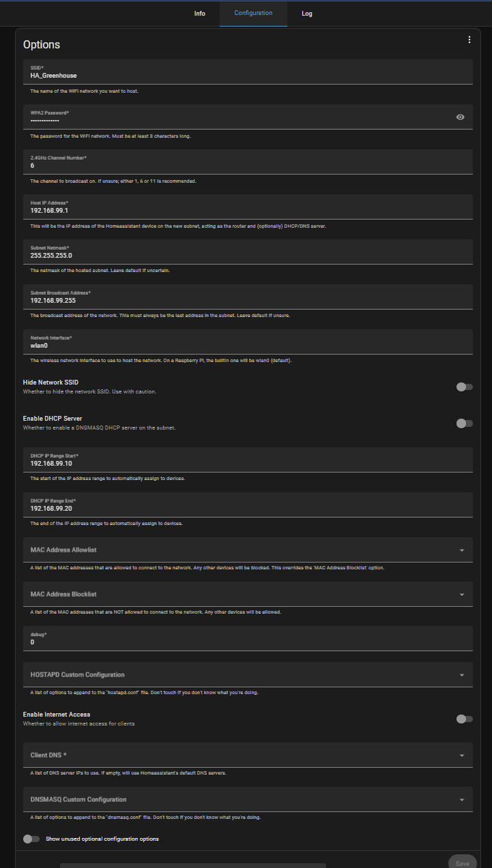Select the Configuration tab
The width and height of the screenshot is (492, 868).
coord(253,13)
